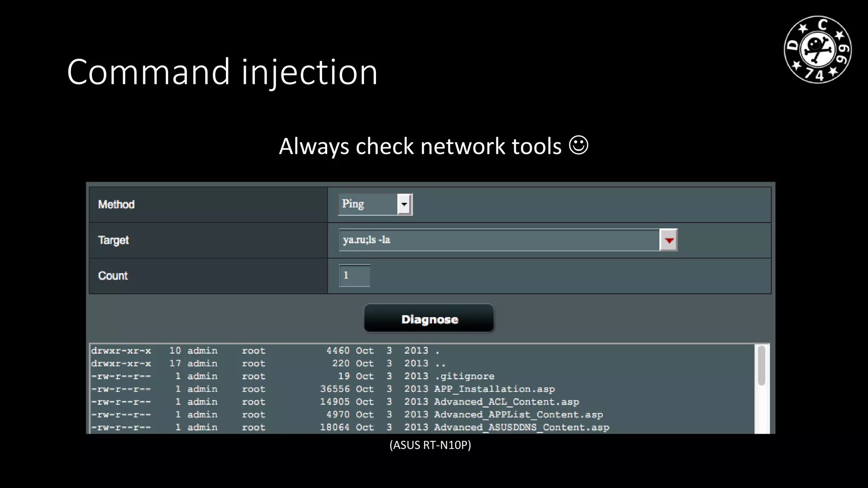Click the DC7499 skull logo

click(x=818, y=50)
